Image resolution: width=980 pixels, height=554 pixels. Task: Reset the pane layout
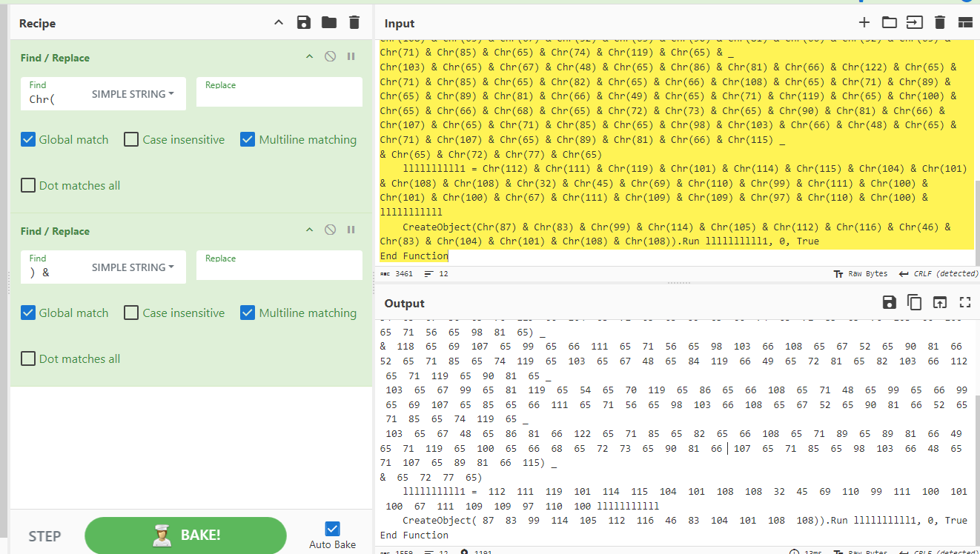point(965,23)
